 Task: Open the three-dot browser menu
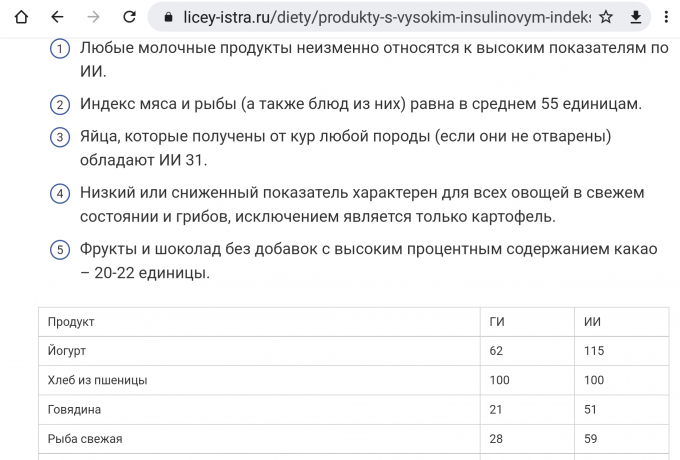(666, 18)
